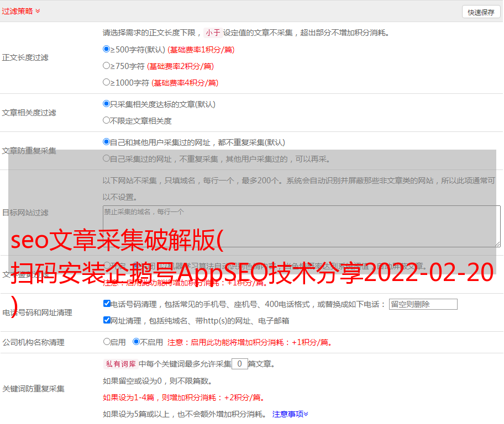The width and height of the screenshot is (504, 424).
Task: Click the 小于 highlighted tag
Action: point(213,33)
